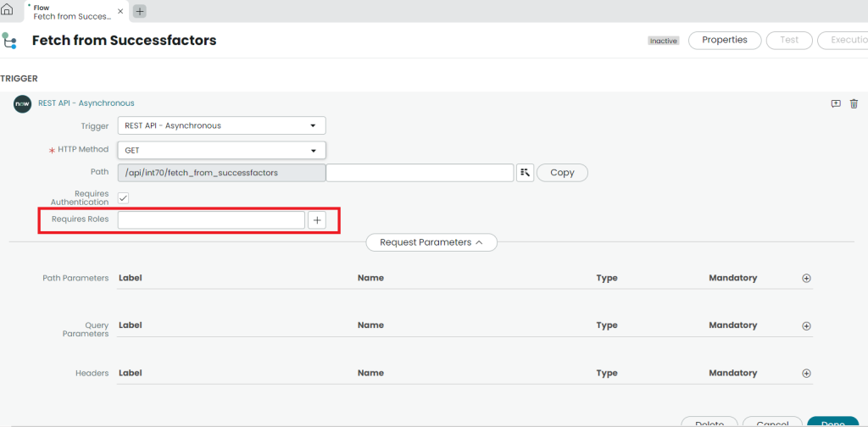Add a new Path Parameters row

806,278
